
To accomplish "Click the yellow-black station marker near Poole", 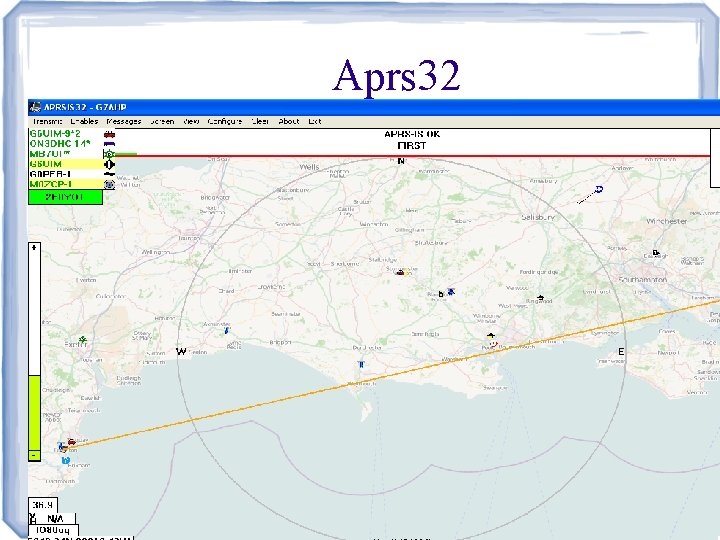I will coord(491,336).
